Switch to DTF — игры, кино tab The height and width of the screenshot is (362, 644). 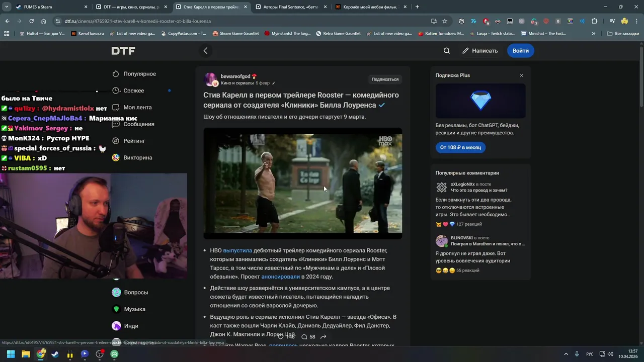tap(131, 7)
